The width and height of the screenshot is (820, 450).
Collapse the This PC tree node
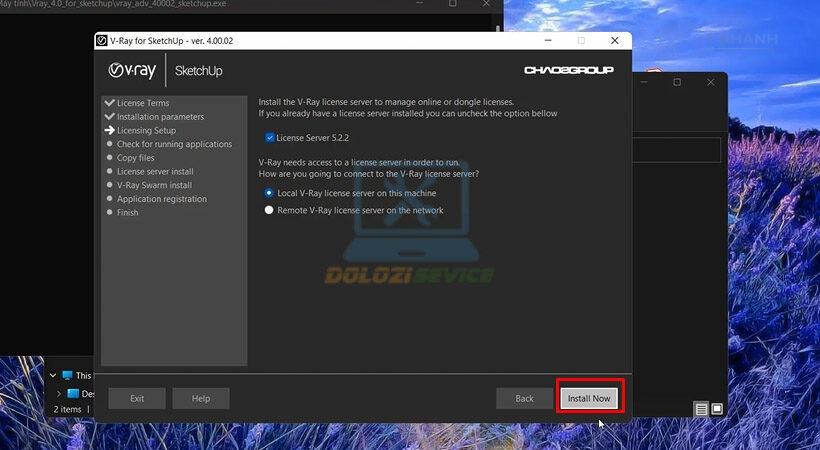click(x=53, y=375)
